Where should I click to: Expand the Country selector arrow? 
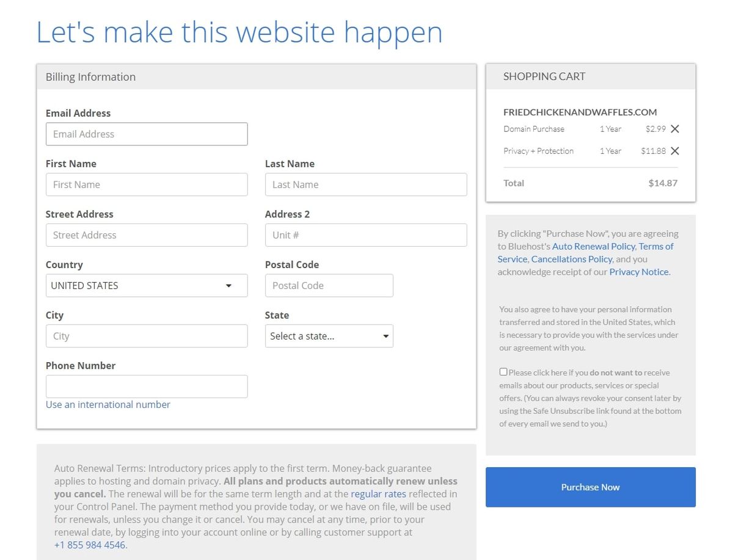coord(229,285)
